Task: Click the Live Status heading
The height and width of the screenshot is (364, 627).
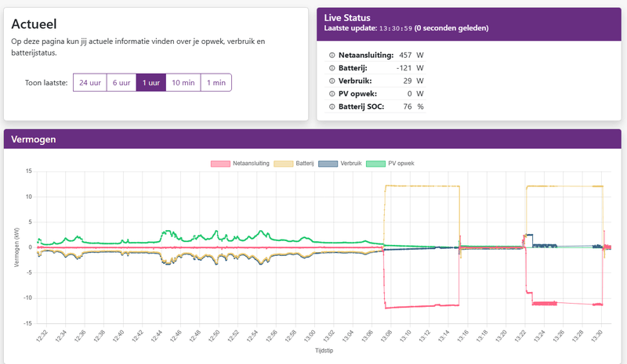Action: point(347,17)
